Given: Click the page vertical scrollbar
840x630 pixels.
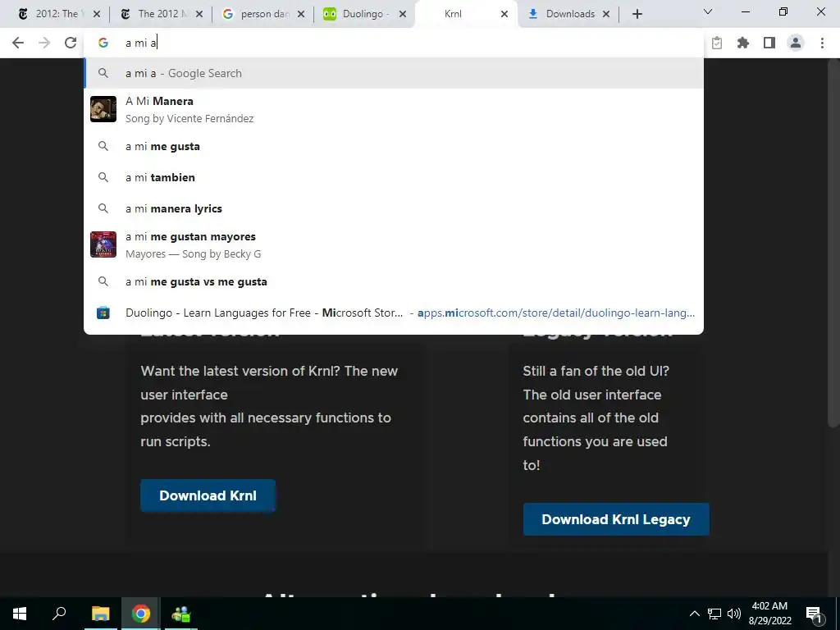Looking at the screenshot, I should tap(833, 241).
